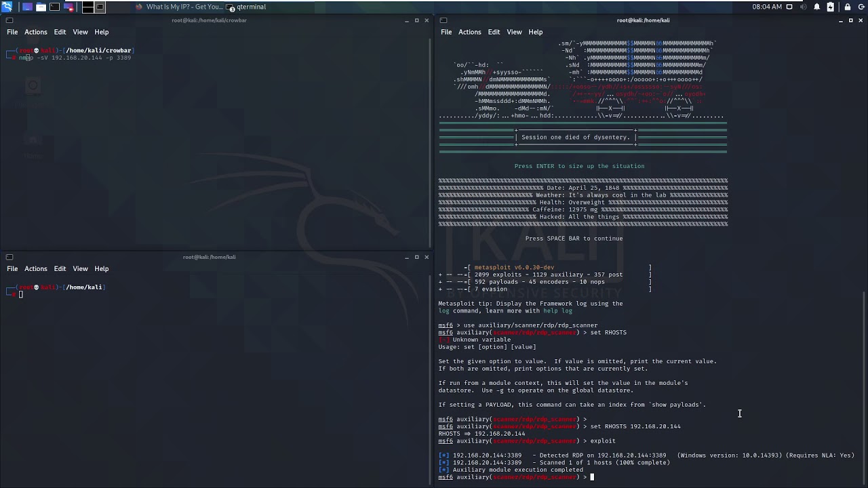The image size is (868, 488).
Task: Click 'Session one died of dysentery.' banner
Action: click(x=576, y=138)
